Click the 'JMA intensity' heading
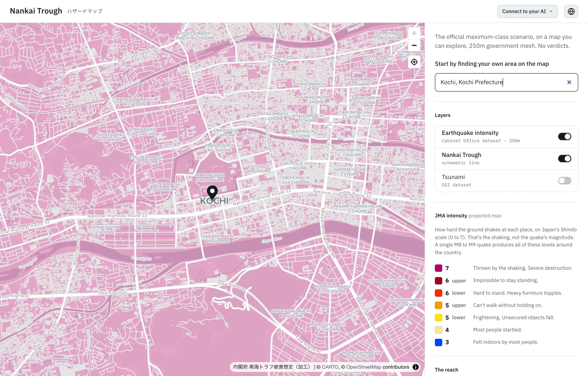Viewport: 588px width, 376px height. [451, 216]
